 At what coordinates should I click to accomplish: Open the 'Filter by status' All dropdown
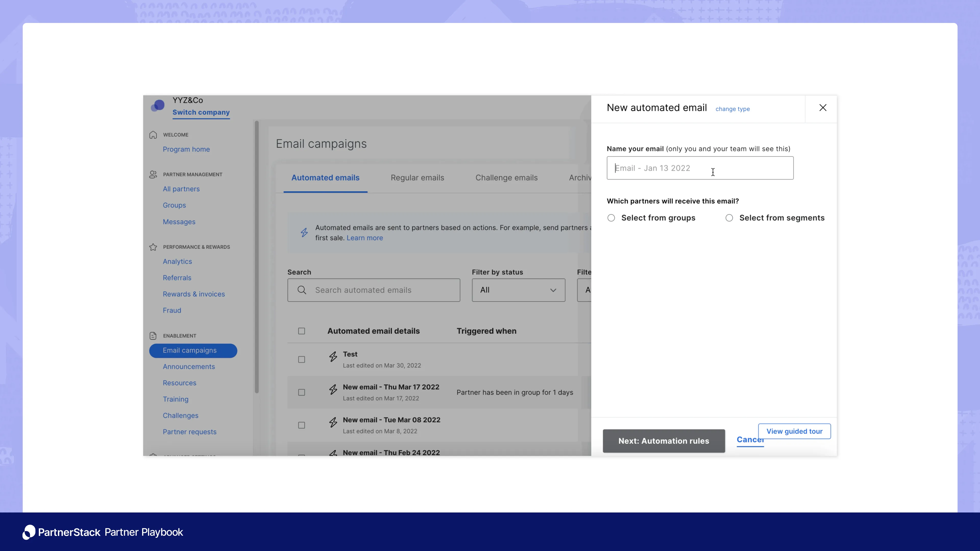point(518,290)
